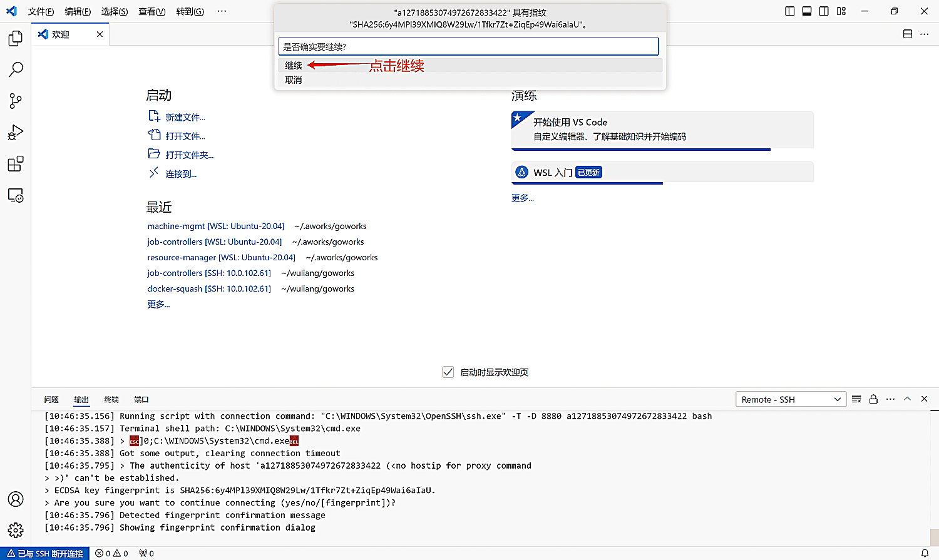The width and height of the screenshot is (939, 560).
Task: Open the Remote - SSH output channel dropdown
Action: pyautogui.click(x=791, y=399)
